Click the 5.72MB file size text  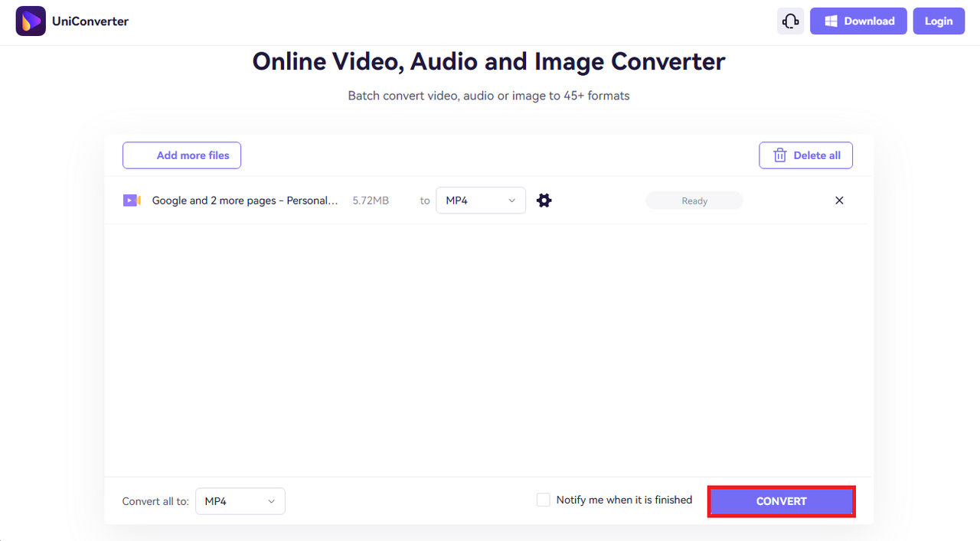coord(371,200)
